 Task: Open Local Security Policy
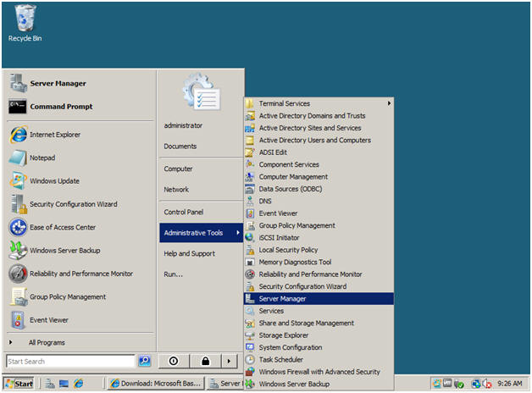click(319, 250)
